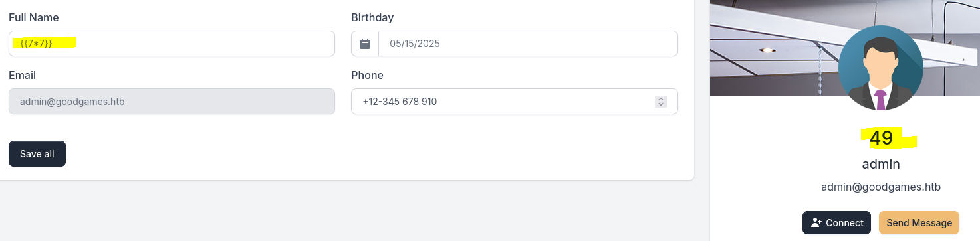Focus the Full Name field containing {{7*7}}
Image resolution: width=980 pixels, height=241 pixels.
click(172, 44)
